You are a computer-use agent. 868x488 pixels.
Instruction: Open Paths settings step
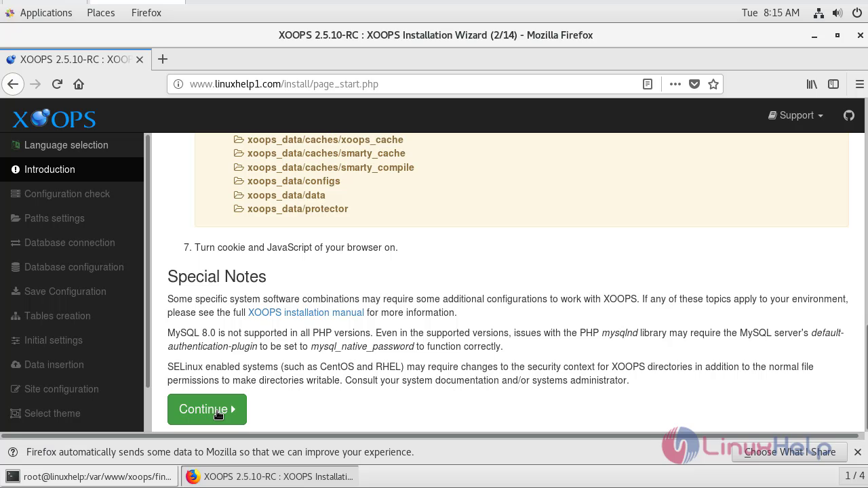click(x=72, y=218)
